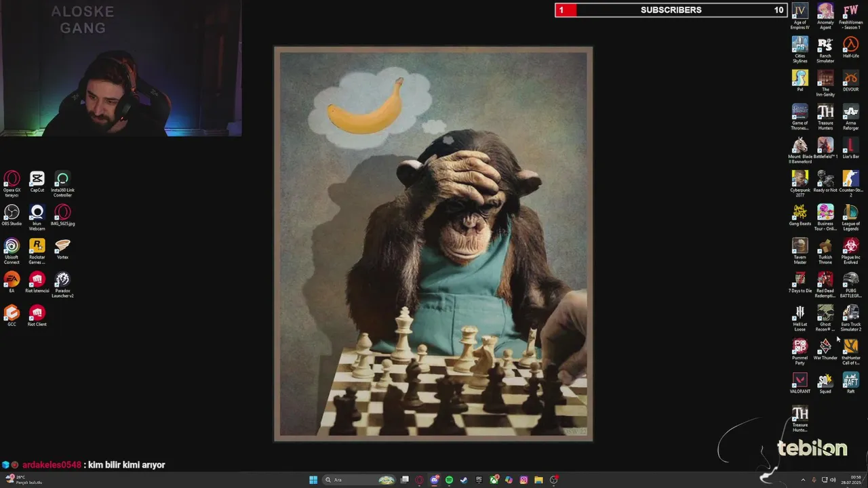Open Ghost Recon desktop shortcut

[825, 318]
